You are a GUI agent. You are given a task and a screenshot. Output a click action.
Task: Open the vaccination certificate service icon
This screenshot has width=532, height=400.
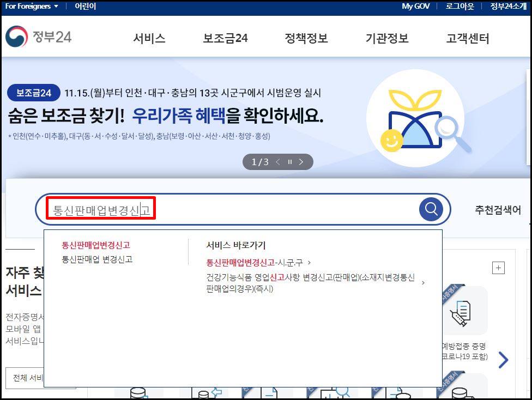(x=464, y=311)
